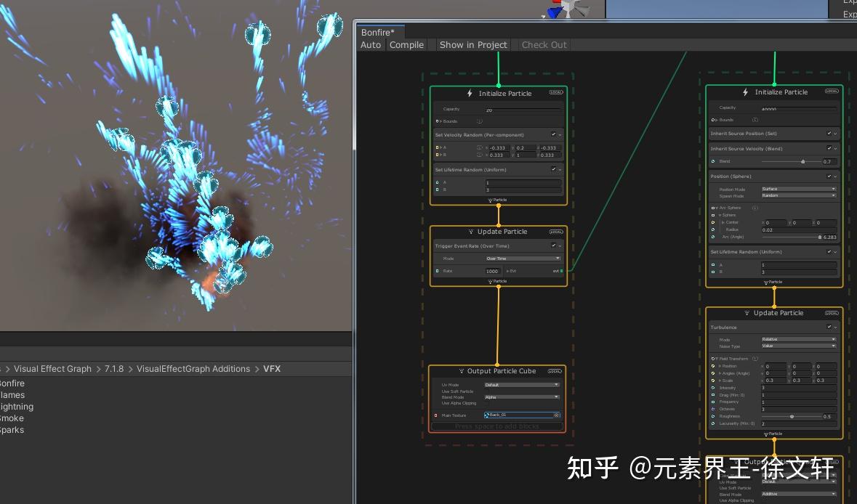857x504 pixels.
Task: Open the Spawn Mode Random dropdown
Action: pos(797,195)
